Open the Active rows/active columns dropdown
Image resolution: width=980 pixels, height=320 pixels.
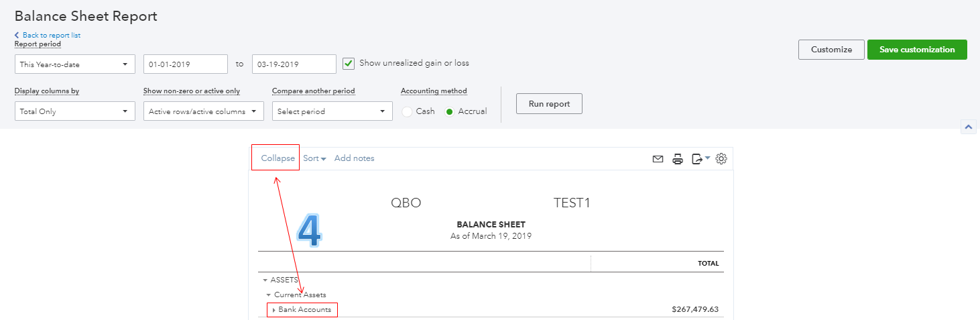204,111
